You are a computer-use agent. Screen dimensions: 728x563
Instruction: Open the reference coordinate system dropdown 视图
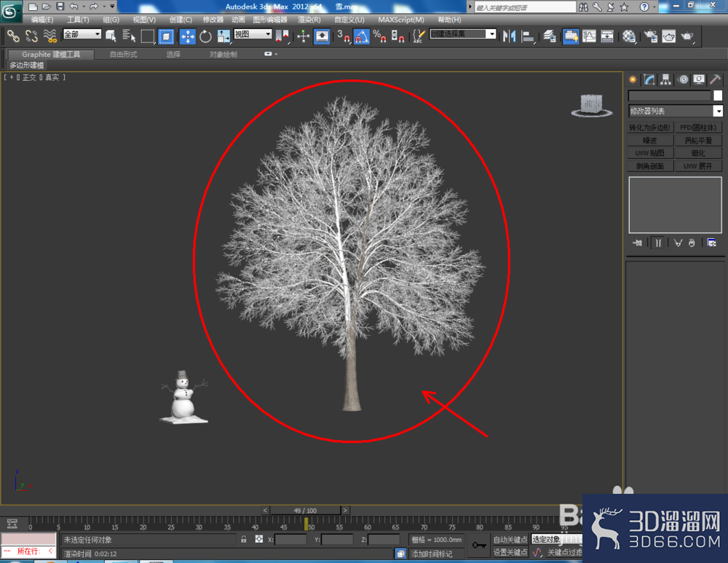pyautogui.click(x=253, y=34)
